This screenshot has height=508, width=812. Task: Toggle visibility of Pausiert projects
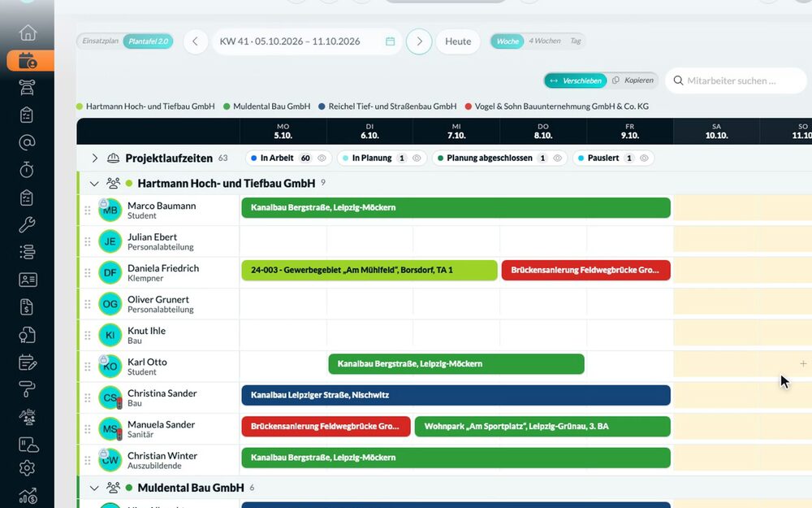(644, 158)
